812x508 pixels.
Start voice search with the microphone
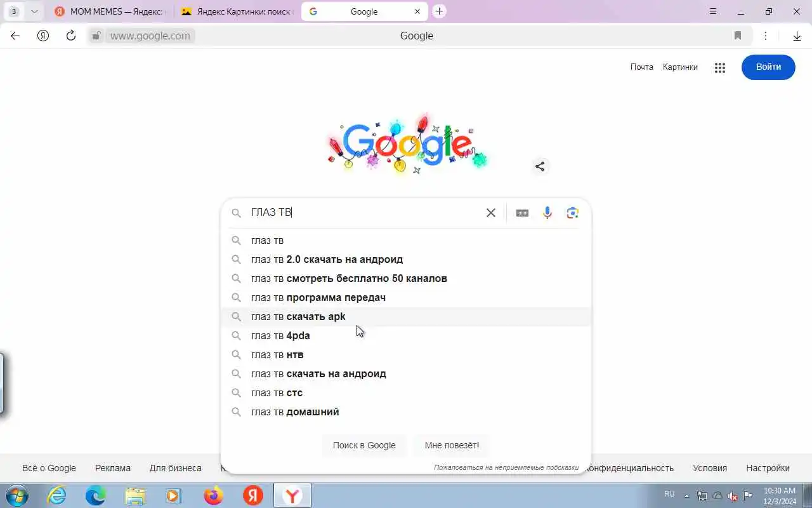547,213
